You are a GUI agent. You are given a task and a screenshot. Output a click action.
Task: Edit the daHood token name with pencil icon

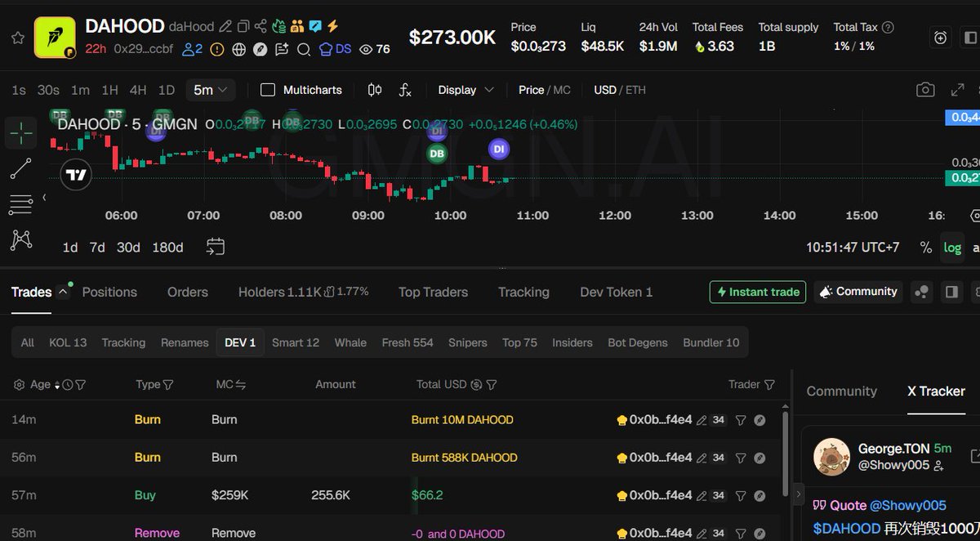[x=225, y=26]
